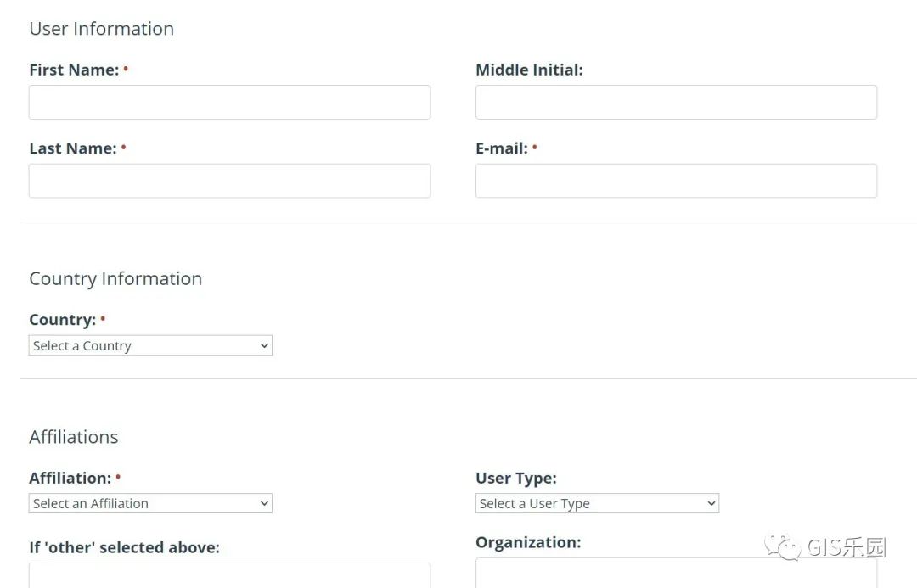The width and height of the screenshot is (917, 588).
Task: Click the User Information section heading
Action: (101, 29)
